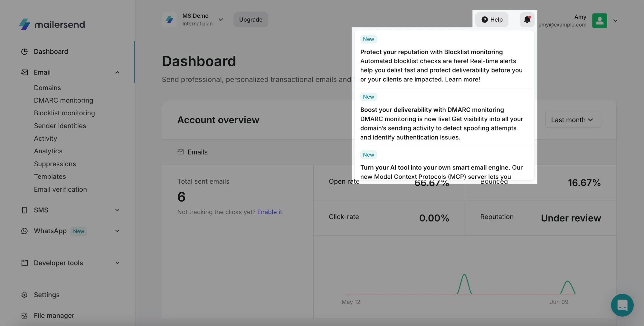
Task: Click the MS Demo workspace logo
Action: point(169,20)
